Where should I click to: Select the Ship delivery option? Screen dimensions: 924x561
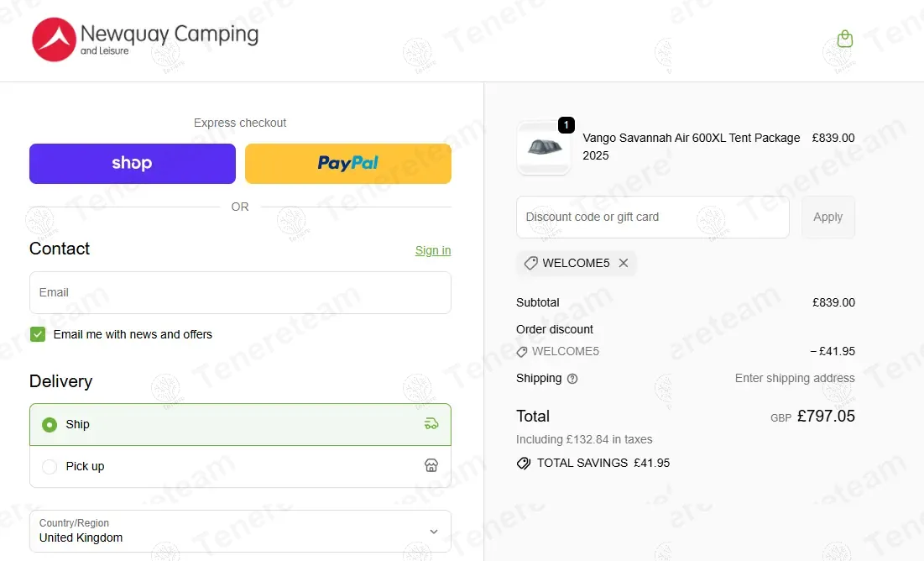[50, 425]
